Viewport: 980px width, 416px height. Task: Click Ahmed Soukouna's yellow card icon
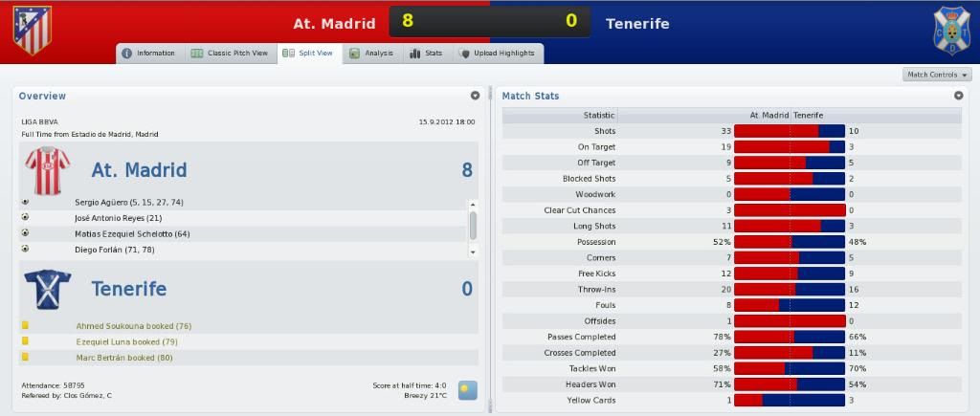click(x=25, y=325)
